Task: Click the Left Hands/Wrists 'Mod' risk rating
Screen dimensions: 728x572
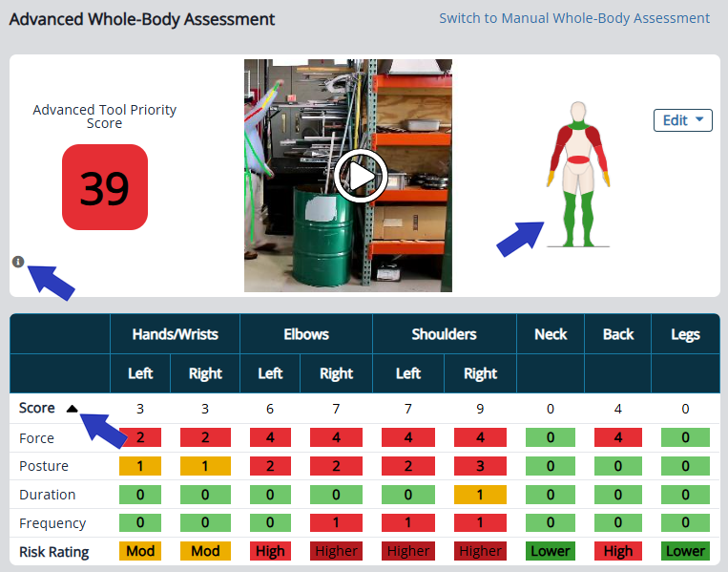Action: click(x=140, y=551)
